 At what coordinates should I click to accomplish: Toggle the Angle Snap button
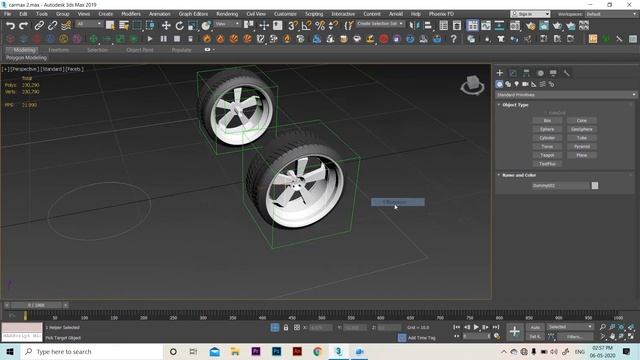(x=306, y=26)
